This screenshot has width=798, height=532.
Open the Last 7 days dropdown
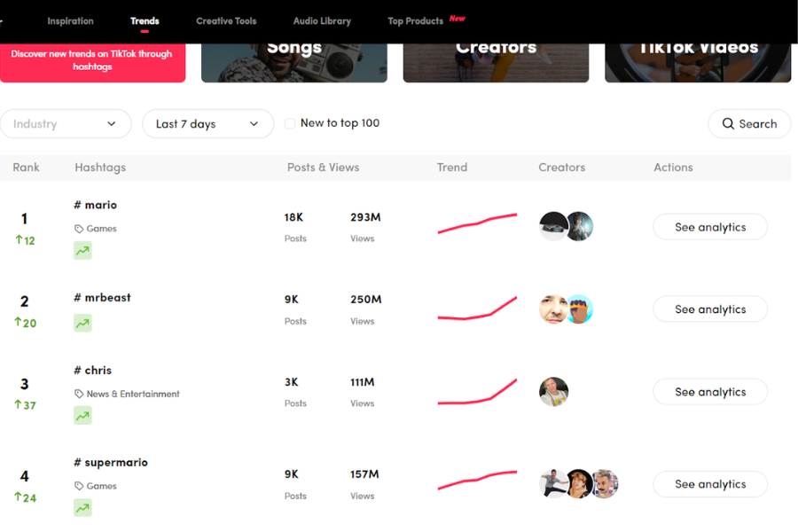(207, 124)
